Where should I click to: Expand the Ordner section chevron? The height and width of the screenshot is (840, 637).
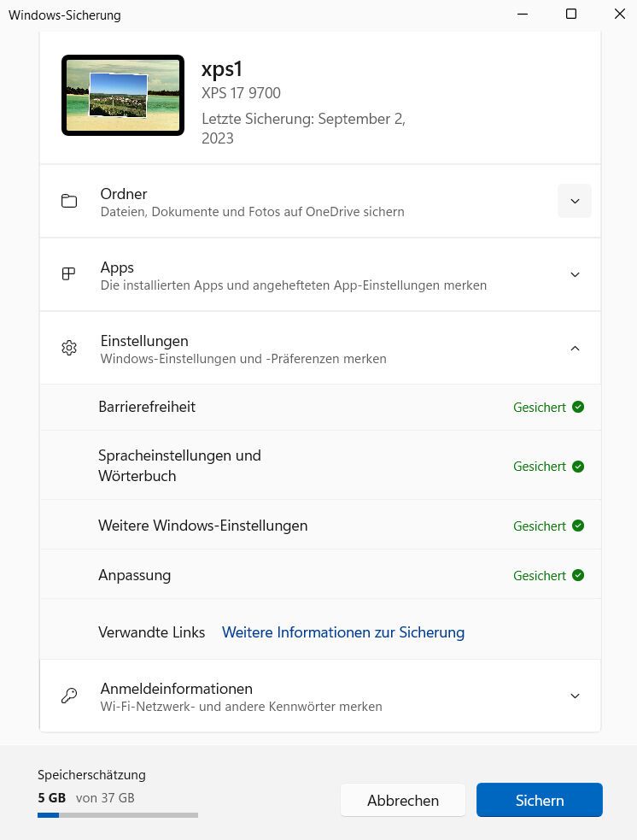(x=575, y=202)
